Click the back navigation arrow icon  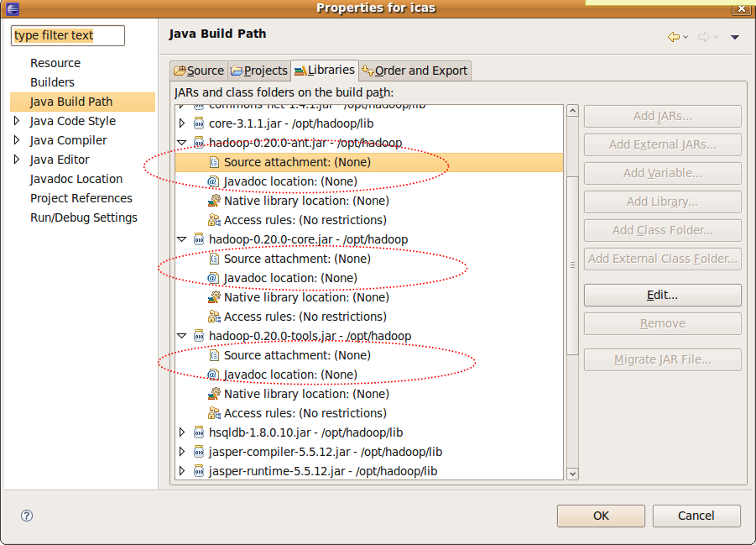coord(674,37)
